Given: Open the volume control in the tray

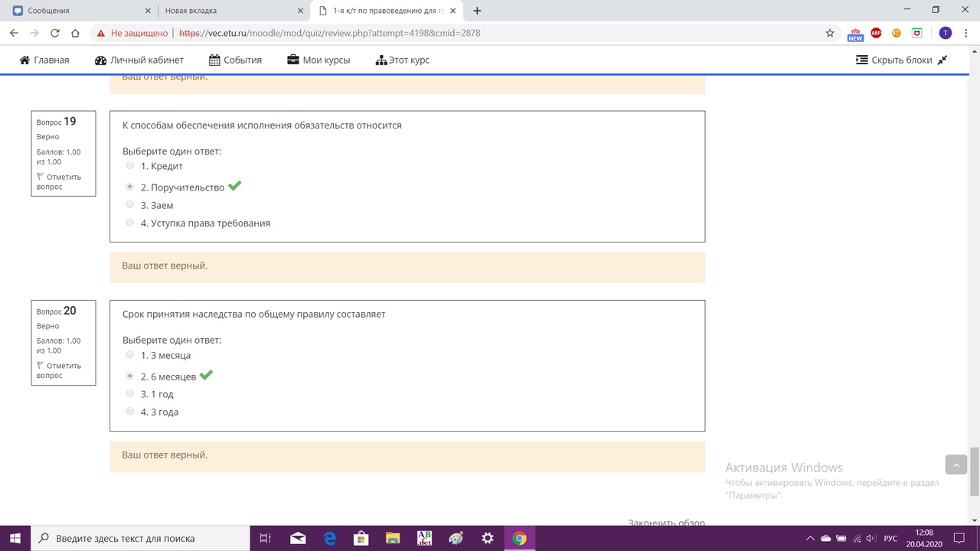Looking at the screenshot, I should [871, 538].
